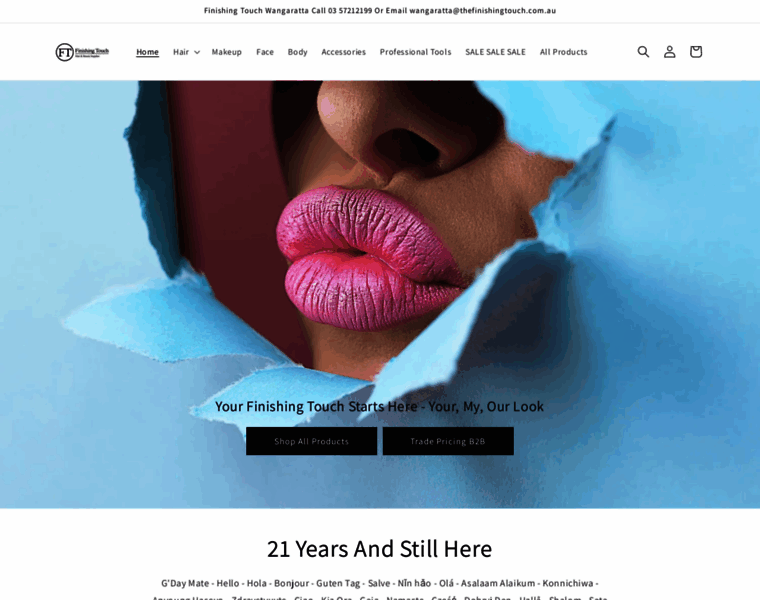Open the Accessories category
The width and height of the screenshot is (760, 600).
[343, 52]
